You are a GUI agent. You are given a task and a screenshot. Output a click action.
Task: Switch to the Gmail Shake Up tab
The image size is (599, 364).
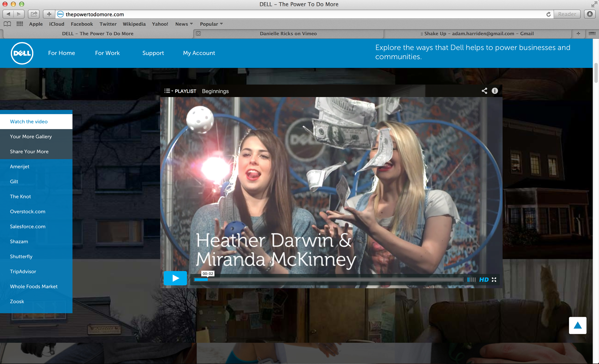(x=477, y=34)
